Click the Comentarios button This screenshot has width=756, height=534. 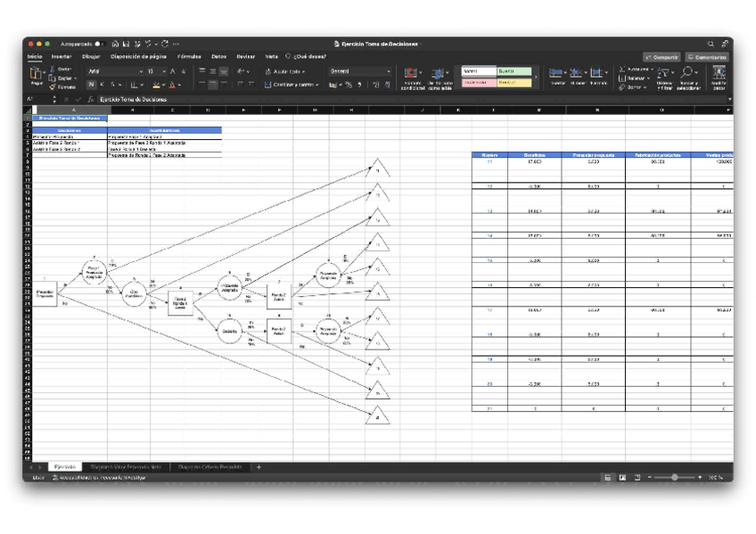click(x=707, y=56)
